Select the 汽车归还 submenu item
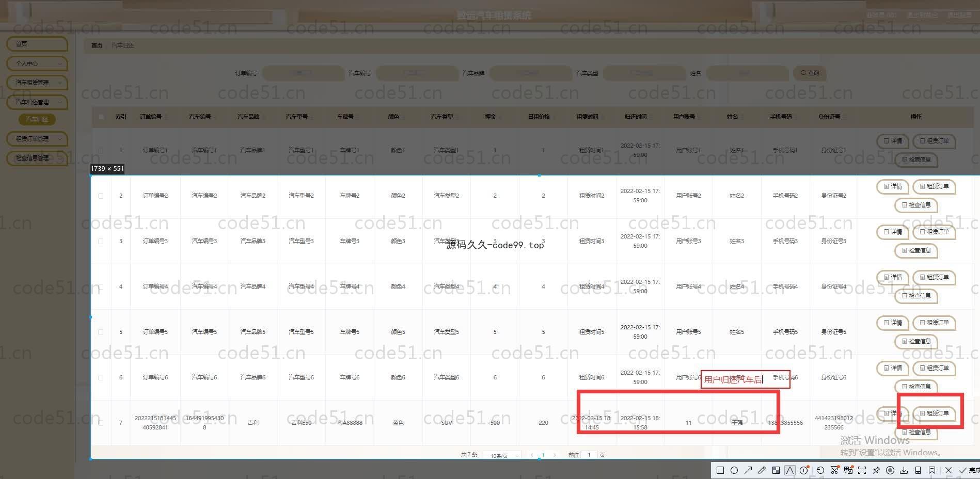This screenshot has width=980, height=479. click(x=37, y=119)
